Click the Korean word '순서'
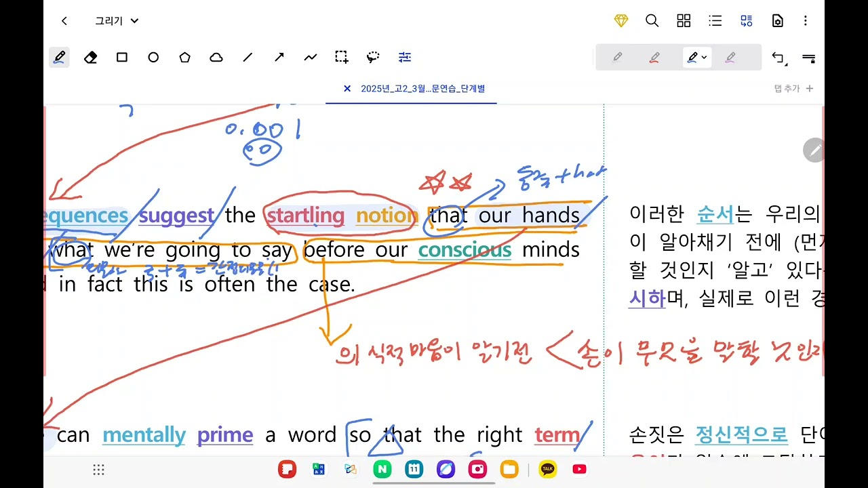This screenshot has height=488, width=868. [715, 215]
